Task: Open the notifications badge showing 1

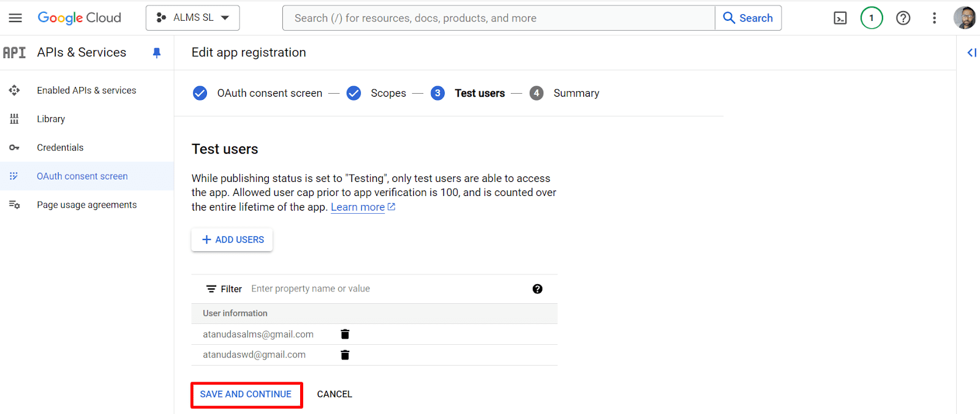Action: tap(871, 18)
